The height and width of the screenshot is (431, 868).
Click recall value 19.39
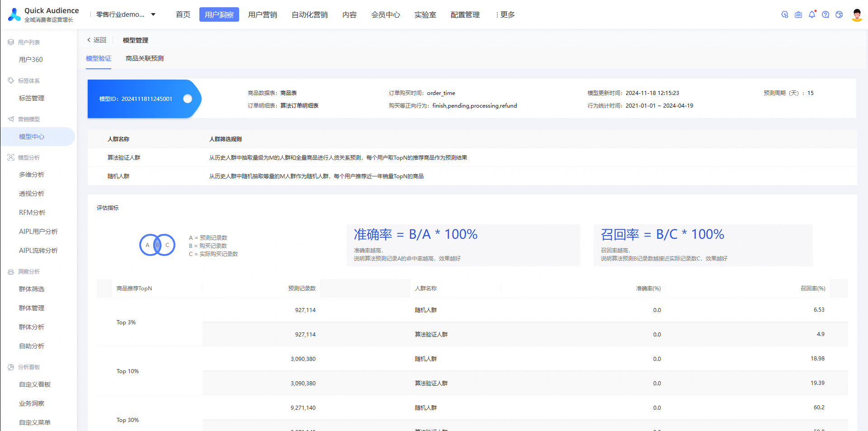click(817, 383)
